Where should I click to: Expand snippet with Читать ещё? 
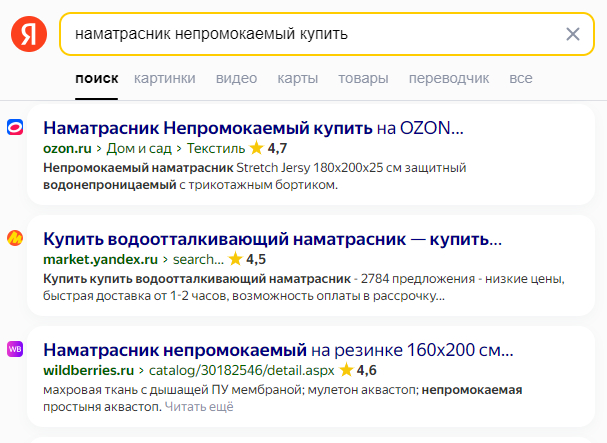coord(199,407)
